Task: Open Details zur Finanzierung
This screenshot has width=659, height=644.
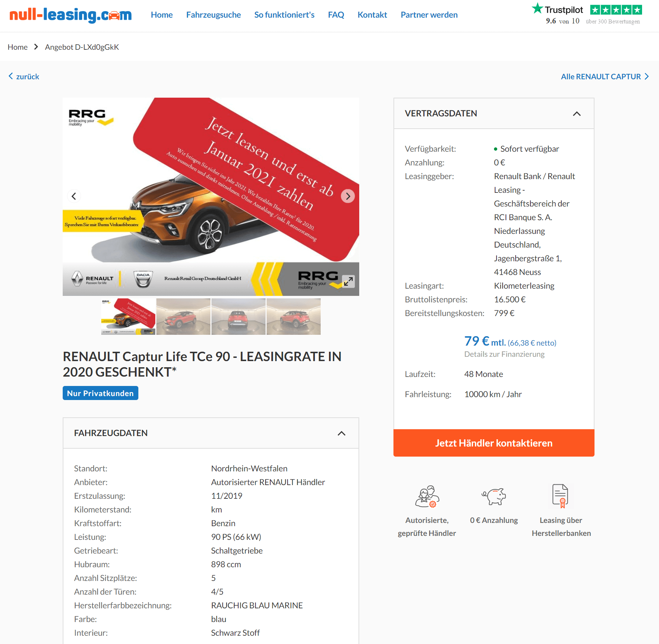Action: (x=504, y=354)
